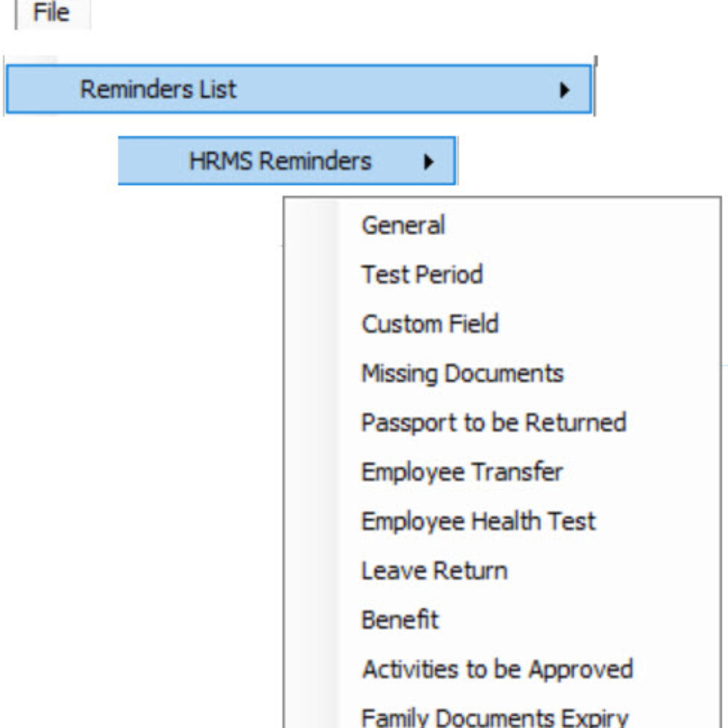Open the Benefit reminder item
The width and height of the screenshot is (728, 728).
pyautogui.click(x=400, y=620)
